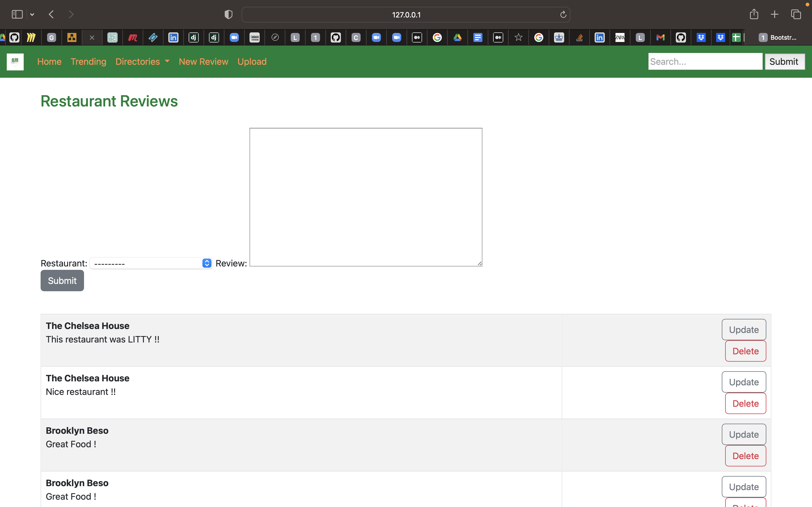Screen dimensions: 812x507
Task: Click the Upload nav link
Action: coord(252,62)
